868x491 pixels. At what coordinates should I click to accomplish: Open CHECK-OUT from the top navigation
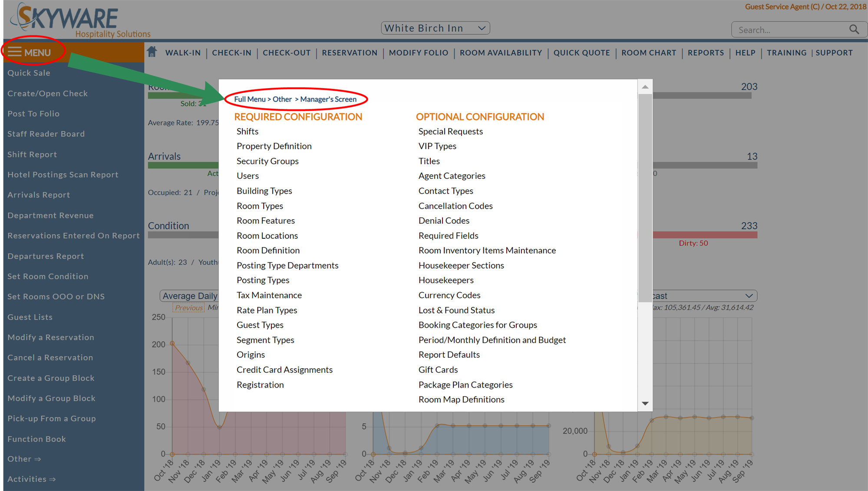click(x=287, y=53)
